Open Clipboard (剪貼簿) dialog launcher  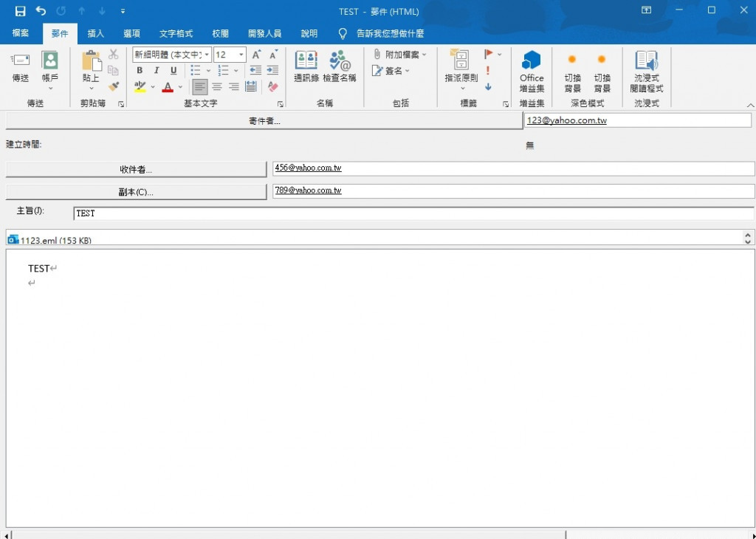coord(121,103)
